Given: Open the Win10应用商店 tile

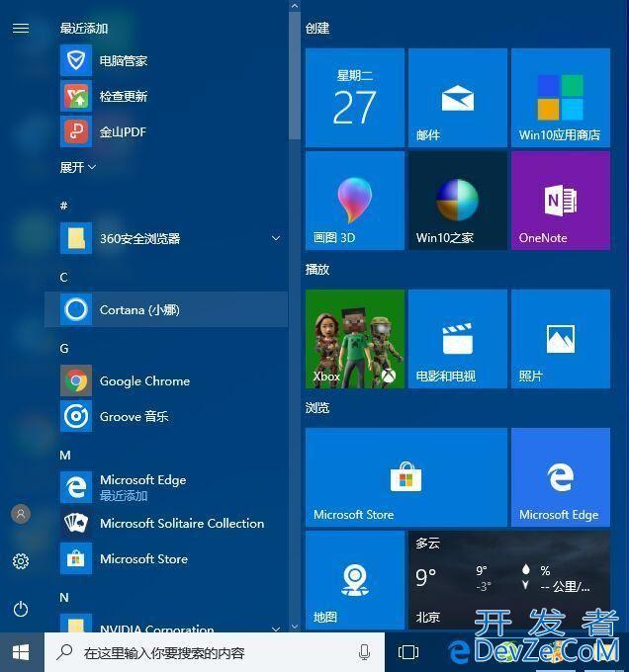Looking at the screenshot, I should pyautogui.click(x=561, y=98).
